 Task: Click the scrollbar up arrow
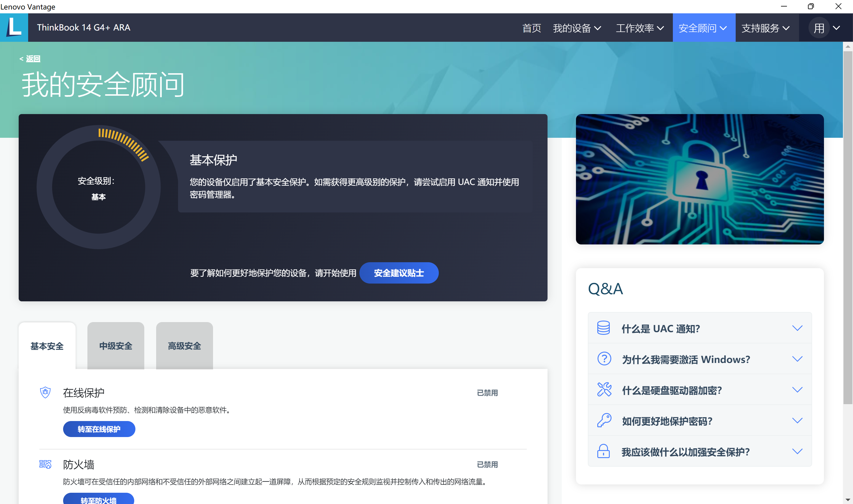[848, 47]
